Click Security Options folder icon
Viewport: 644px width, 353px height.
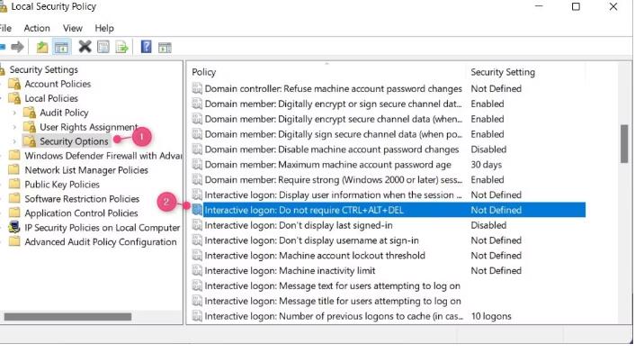30,141
